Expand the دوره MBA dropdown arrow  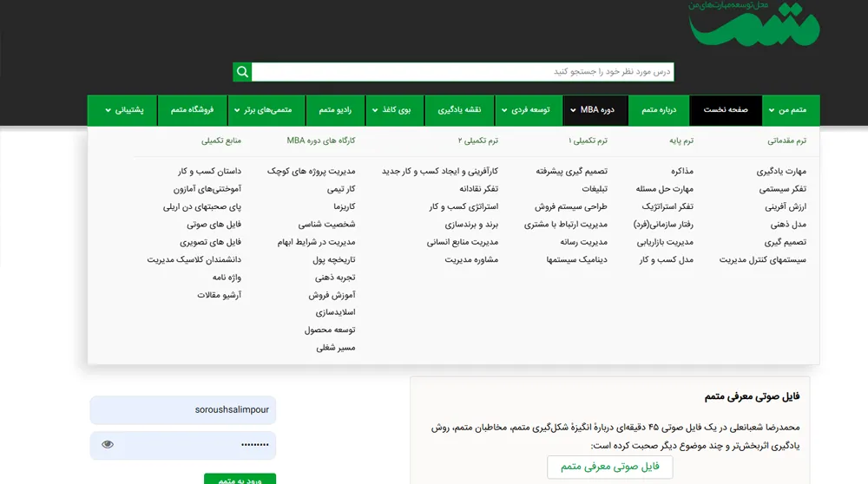573,110
